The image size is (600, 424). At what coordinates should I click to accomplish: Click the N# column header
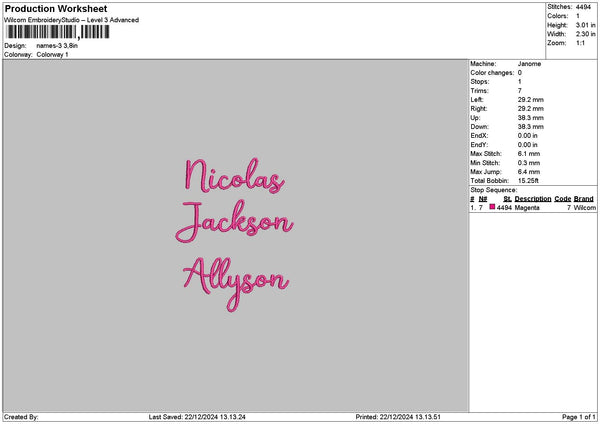(483, 199)
